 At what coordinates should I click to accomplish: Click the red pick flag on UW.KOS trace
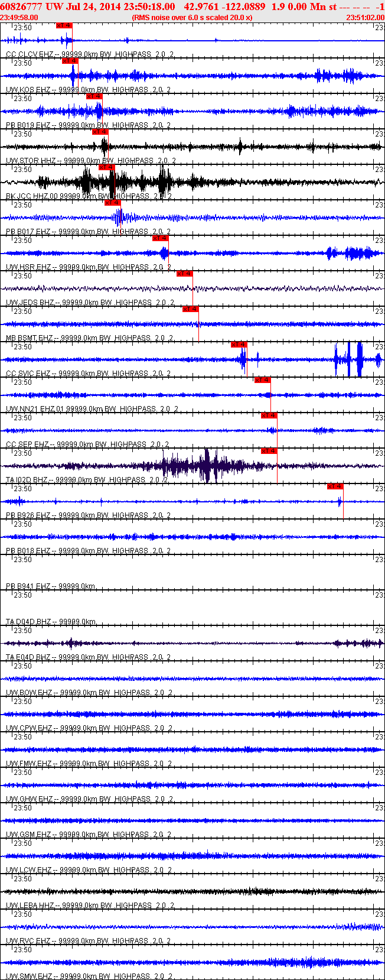point(70,61)
